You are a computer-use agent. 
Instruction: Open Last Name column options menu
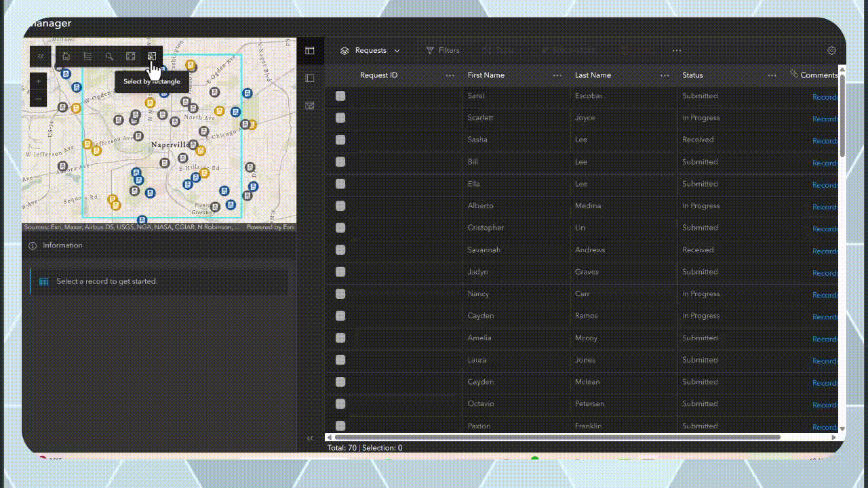(x=665, y=75)
